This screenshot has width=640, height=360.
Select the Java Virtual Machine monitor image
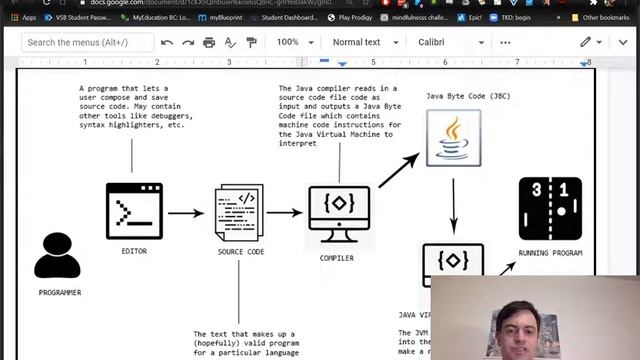pos(453,260)
